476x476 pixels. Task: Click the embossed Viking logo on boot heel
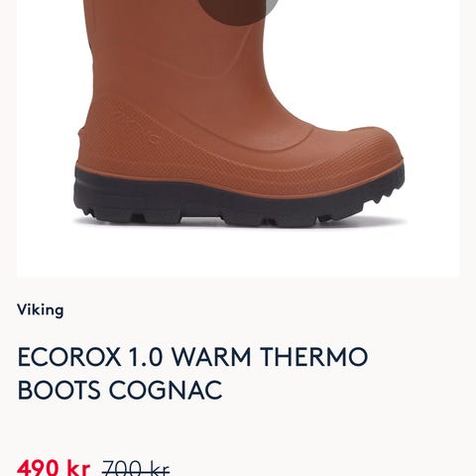click(x=136, y=125)
